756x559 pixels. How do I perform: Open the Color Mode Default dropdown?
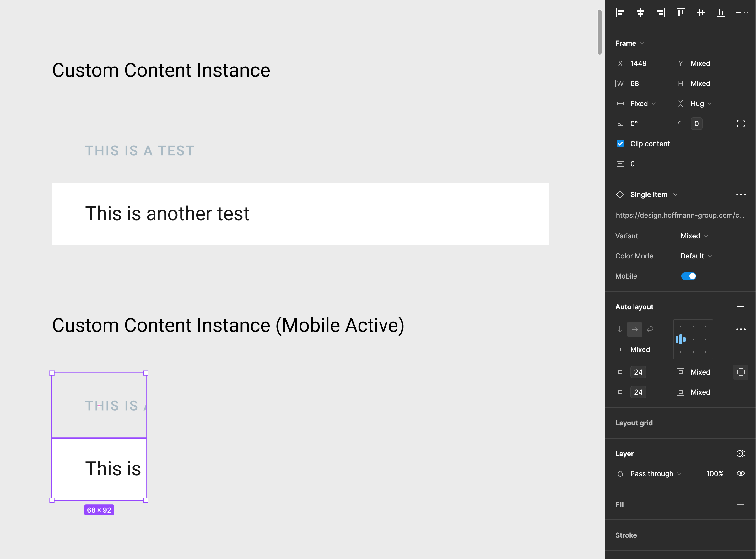pos(696,256)
